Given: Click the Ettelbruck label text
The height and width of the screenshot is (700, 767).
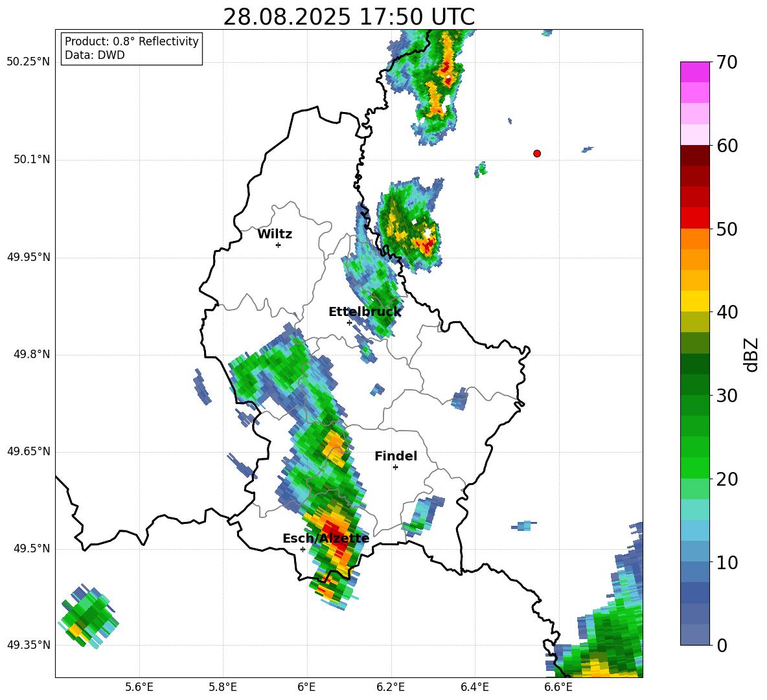Looking at the screenshot, I should coord(365,312).
